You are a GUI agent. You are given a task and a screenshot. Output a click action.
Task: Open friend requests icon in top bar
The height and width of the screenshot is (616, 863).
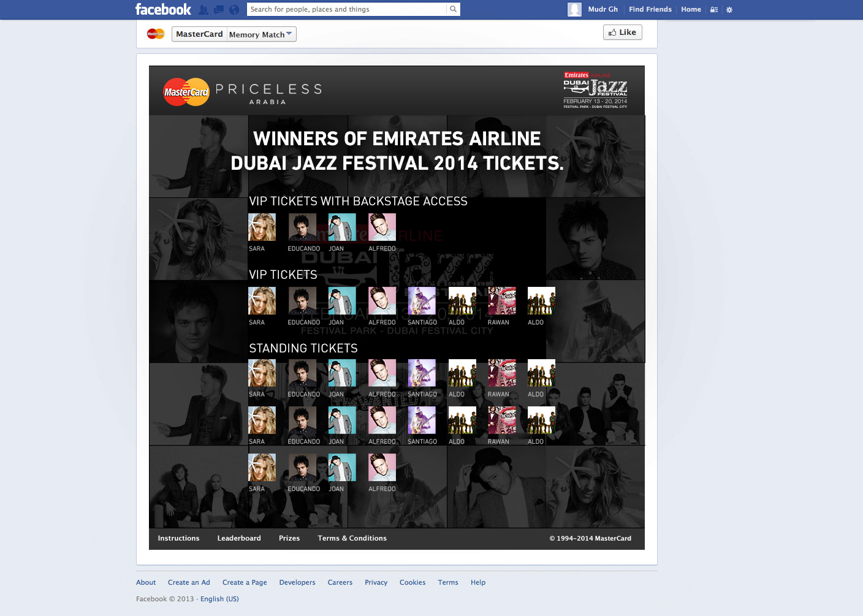point(203,10)
